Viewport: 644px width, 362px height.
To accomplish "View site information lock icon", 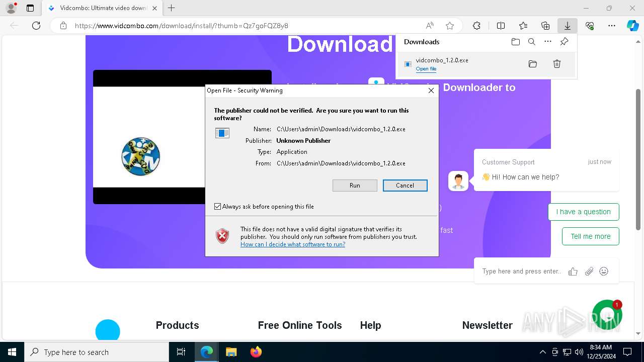I will pos(63,26).
